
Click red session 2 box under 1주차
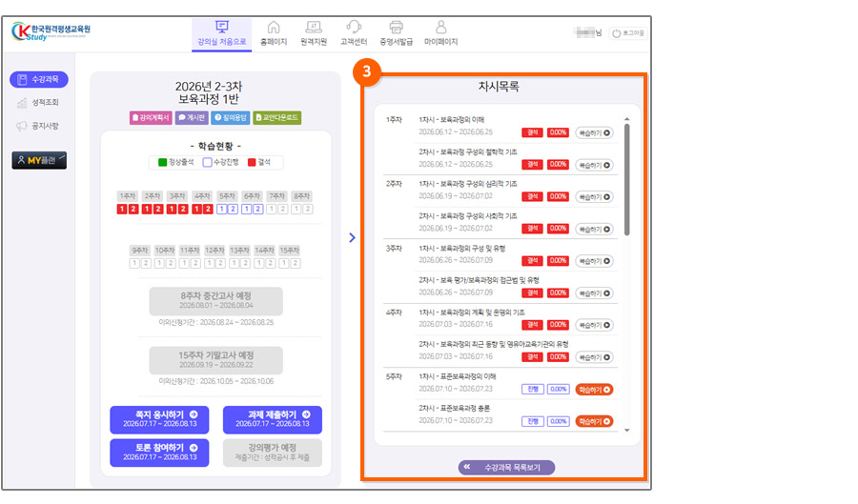click(133, 209)
